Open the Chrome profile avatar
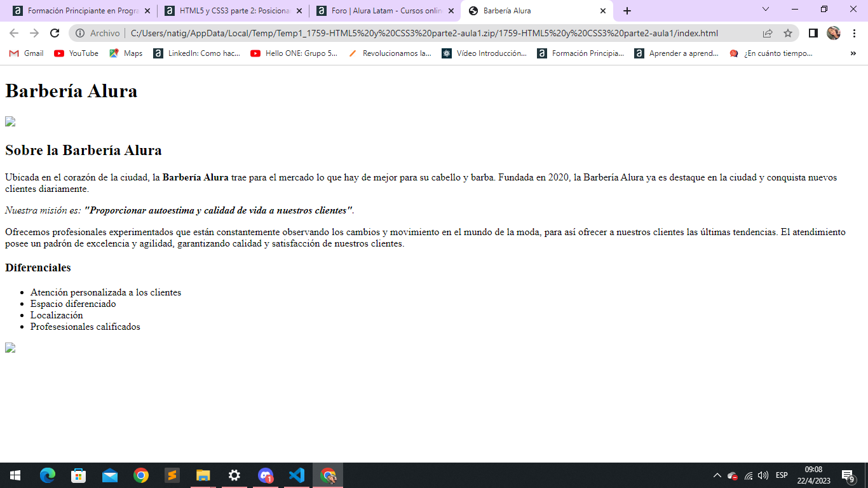868x488 pixels. tap(834, 33)
